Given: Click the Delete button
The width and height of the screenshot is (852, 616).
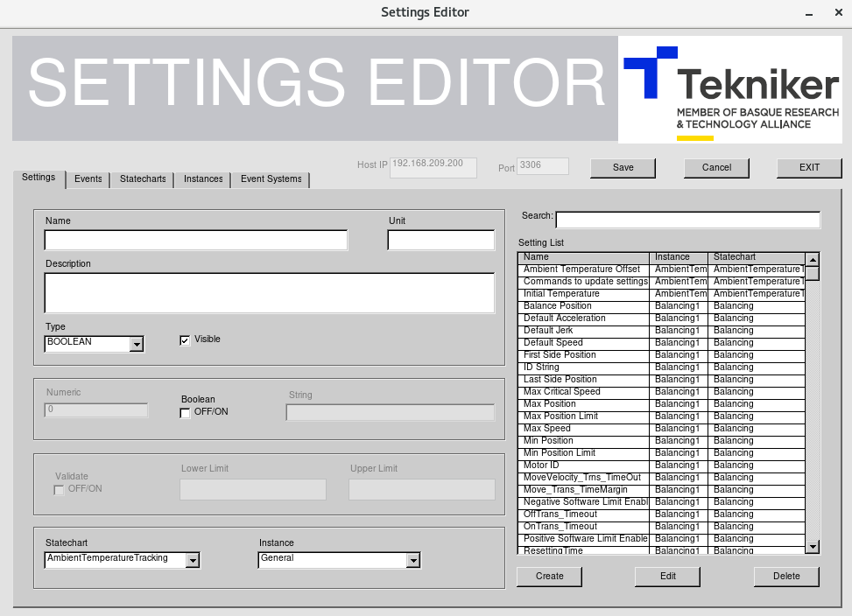Looking at the screenshot, I should [786, 577].
